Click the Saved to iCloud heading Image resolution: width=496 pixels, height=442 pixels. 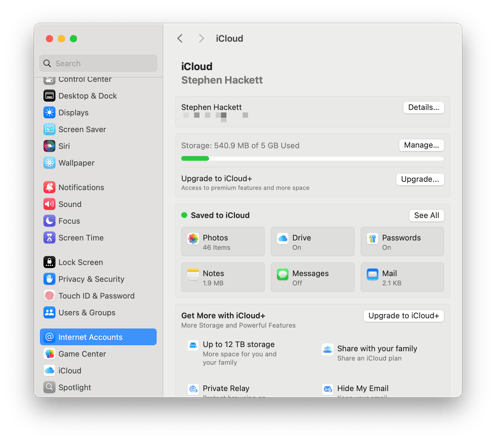(220, 215)
